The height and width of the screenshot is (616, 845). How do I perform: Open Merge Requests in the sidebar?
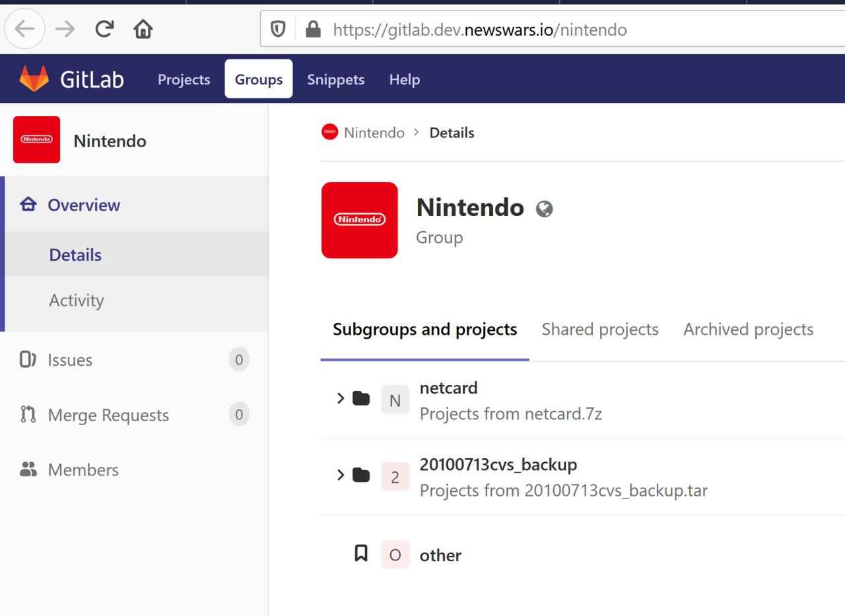[134, 415]
